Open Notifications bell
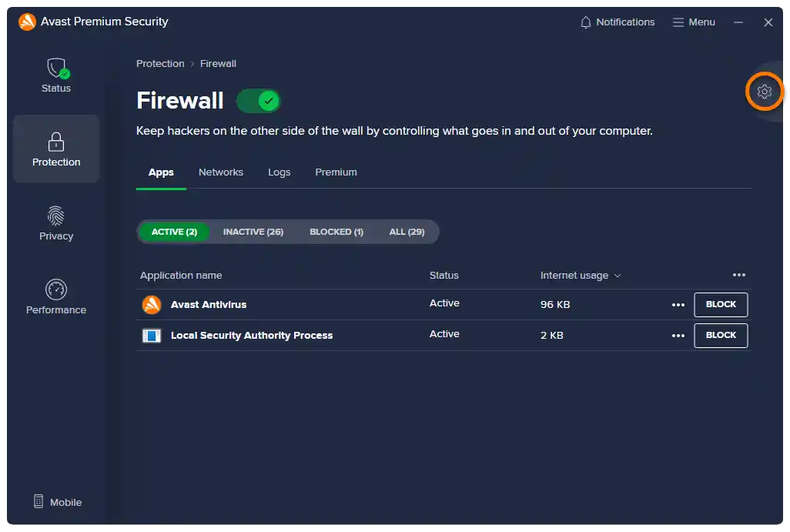The width and height of the screenshot is (790, 532). [x=618, y=22]
